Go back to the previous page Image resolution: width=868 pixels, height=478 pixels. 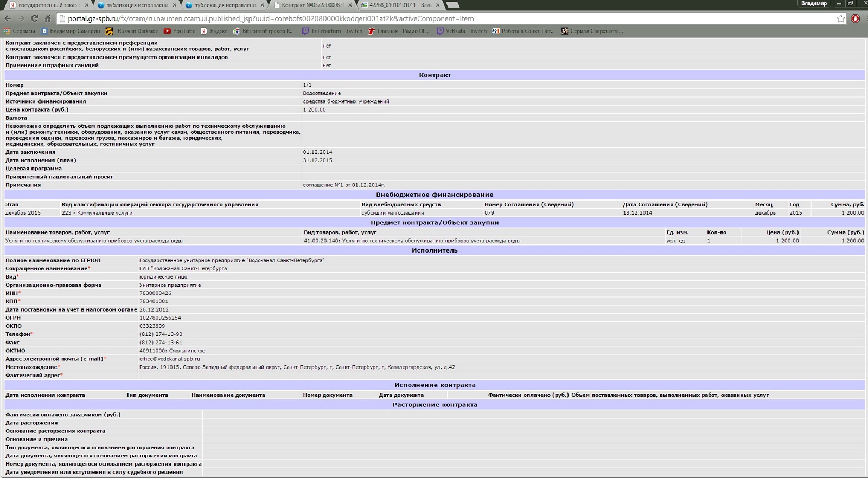coord(8,18)
